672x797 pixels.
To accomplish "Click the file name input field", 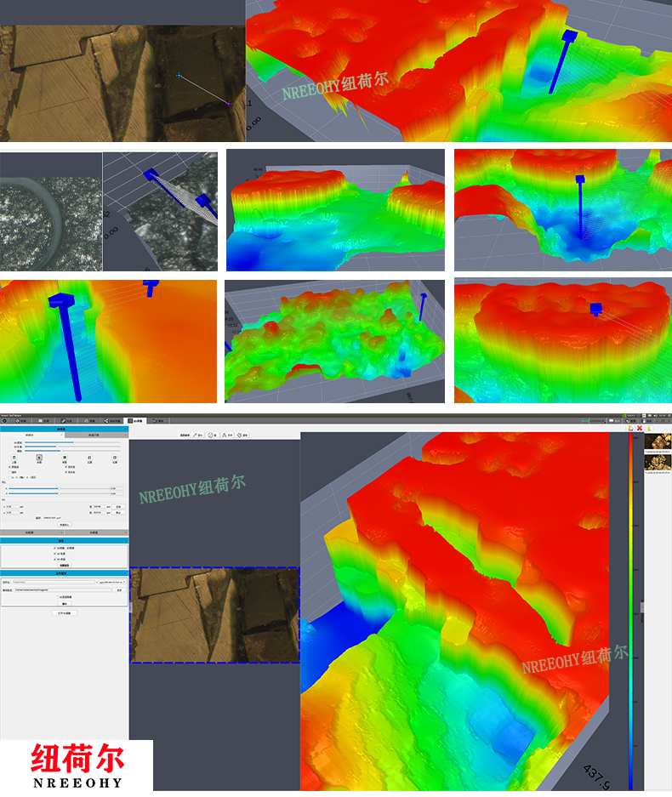I will point(54,582).
